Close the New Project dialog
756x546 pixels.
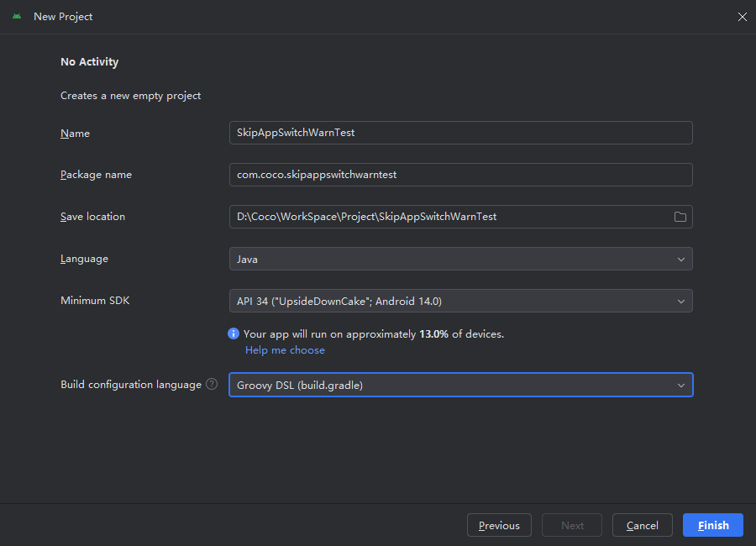(x=742, y=17)
